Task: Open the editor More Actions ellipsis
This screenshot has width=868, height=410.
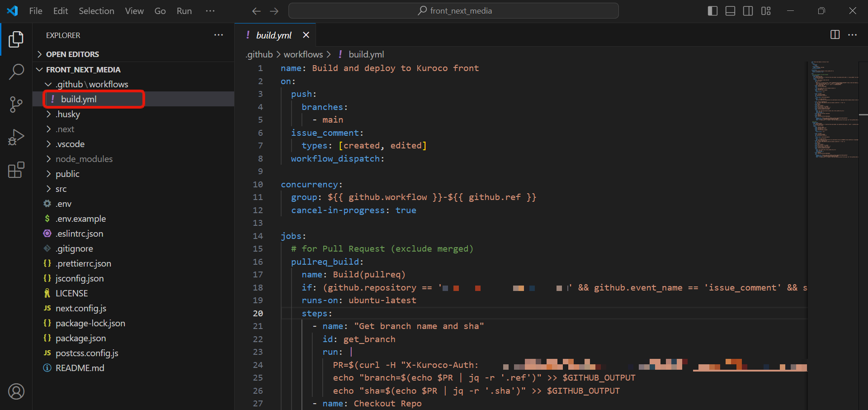Action: pos(853,35)
